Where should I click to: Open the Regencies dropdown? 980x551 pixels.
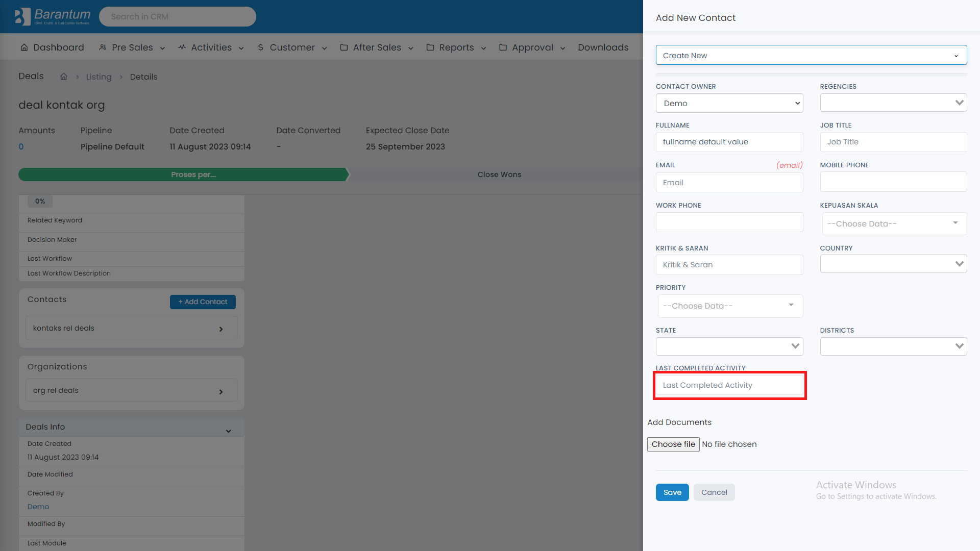tap(893, 103)
